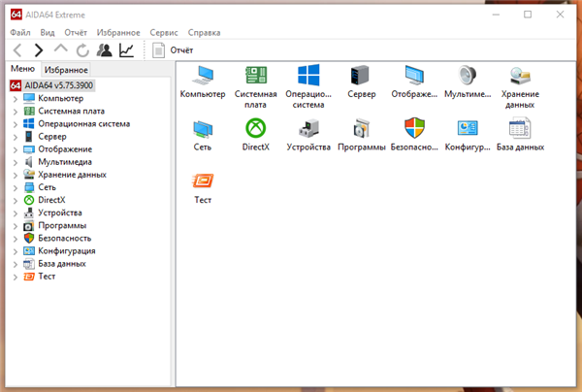The width and height of the screenshot is (582, 392).
Task: Click the Отчёт toolbar button label
Action: [181, 50]
